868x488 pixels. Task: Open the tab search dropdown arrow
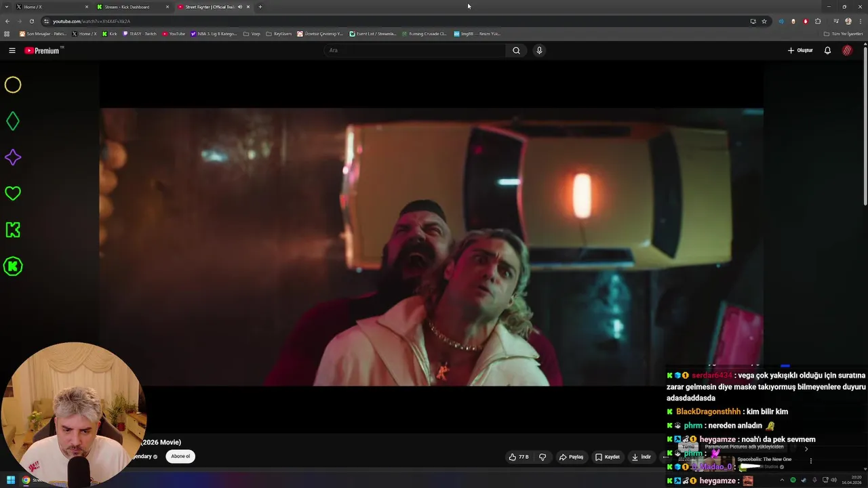(x=6, y=7)
